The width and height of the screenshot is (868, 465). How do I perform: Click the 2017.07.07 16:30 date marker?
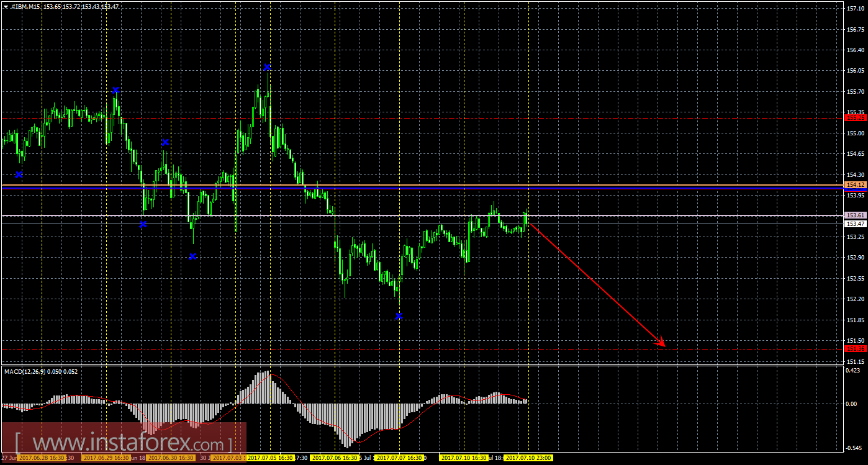pos(399,458)
